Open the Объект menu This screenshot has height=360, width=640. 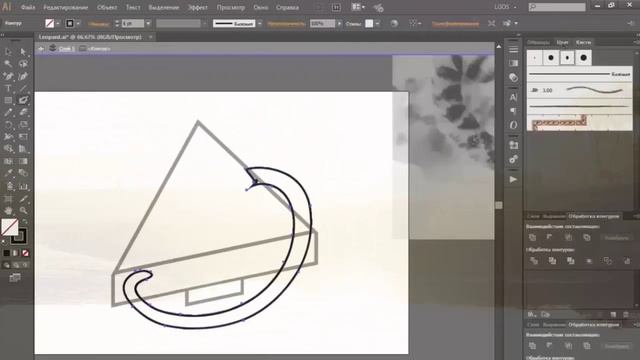(107, 7)
